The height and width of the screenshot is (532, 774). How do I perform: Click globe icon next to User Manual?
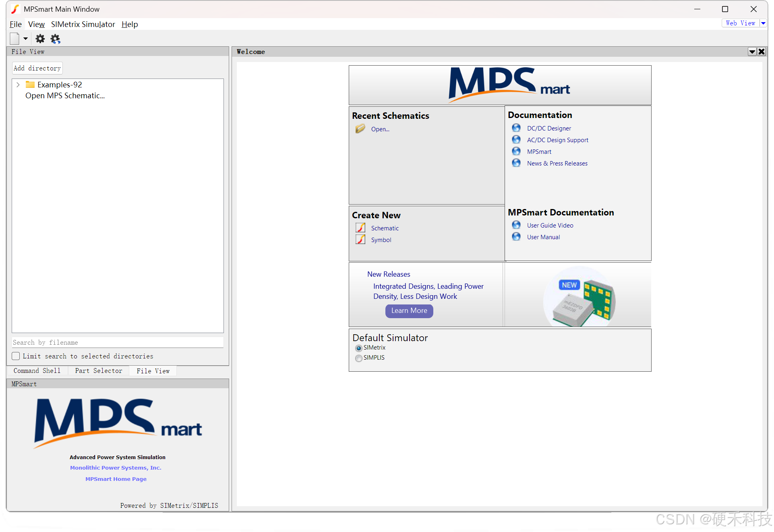(x=516, y=237)
